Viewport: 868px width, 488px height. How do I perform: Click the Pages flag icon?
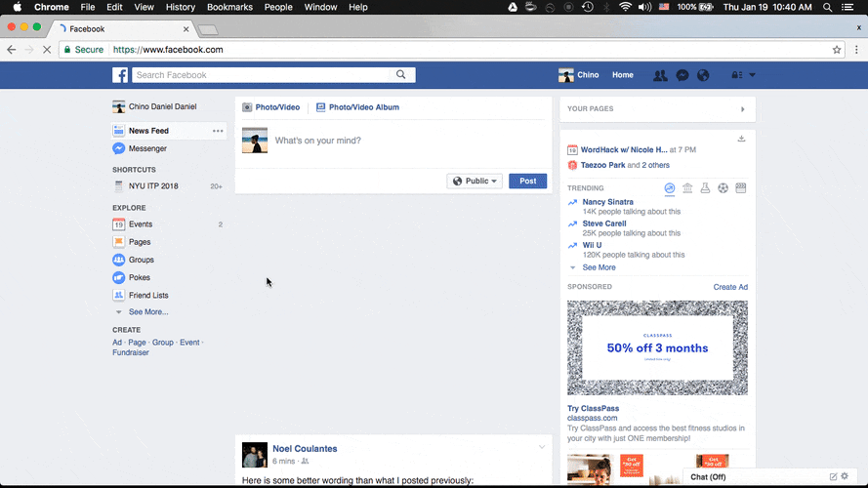pos(118,242)
